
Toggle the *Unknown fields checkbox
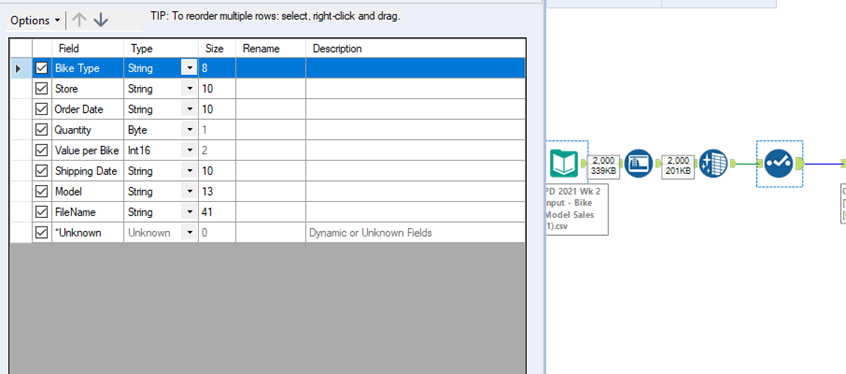[x=42, y=233]
